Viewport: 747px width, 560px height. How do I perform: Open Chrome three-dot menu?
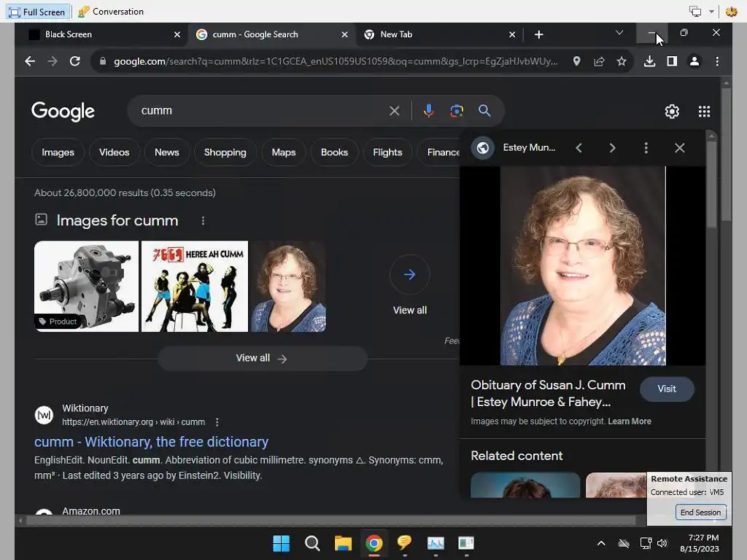(717, 61)
